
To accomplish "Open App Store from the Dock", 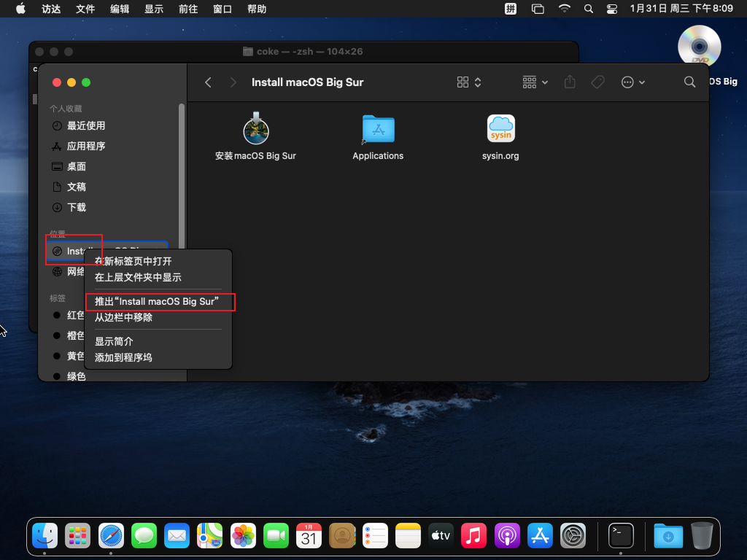I will 540,535.
